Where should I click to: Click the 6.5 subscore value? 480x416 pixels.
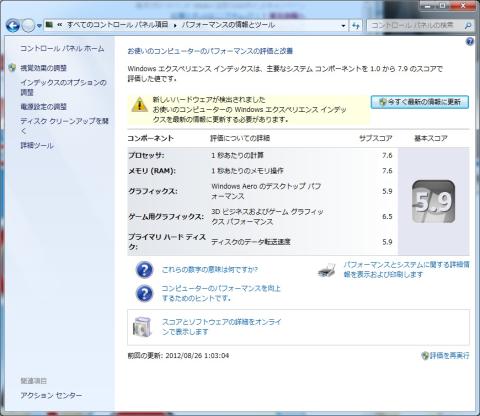[x=387, y=217]
